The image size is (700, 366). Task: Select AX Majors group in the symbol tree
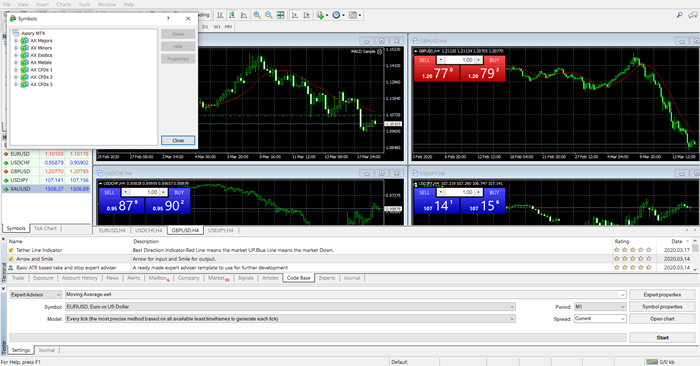click(x=41, y=41)
